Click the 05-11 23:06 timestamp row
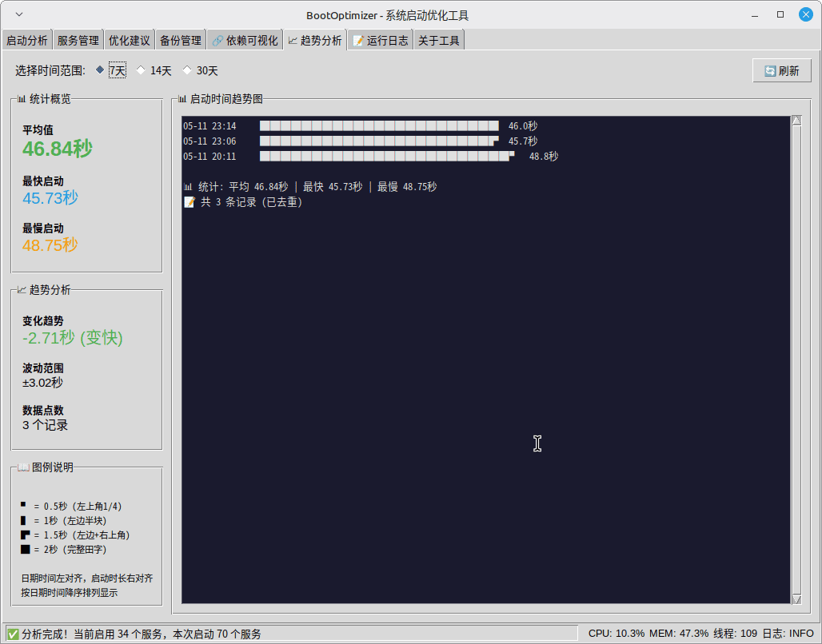The width and height of the screenshot is (822, 644). (209, 141)
